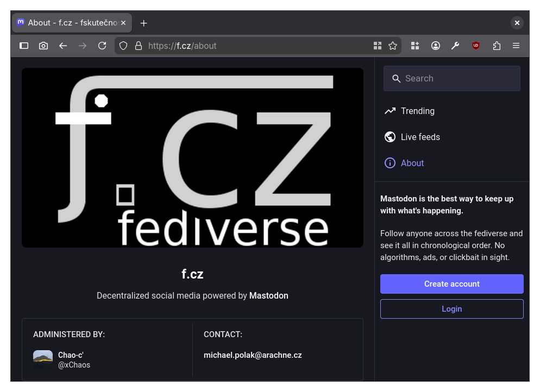This screenshot has width=540, height=392.
Task: Click the Login button
Action: pos(452,309)
